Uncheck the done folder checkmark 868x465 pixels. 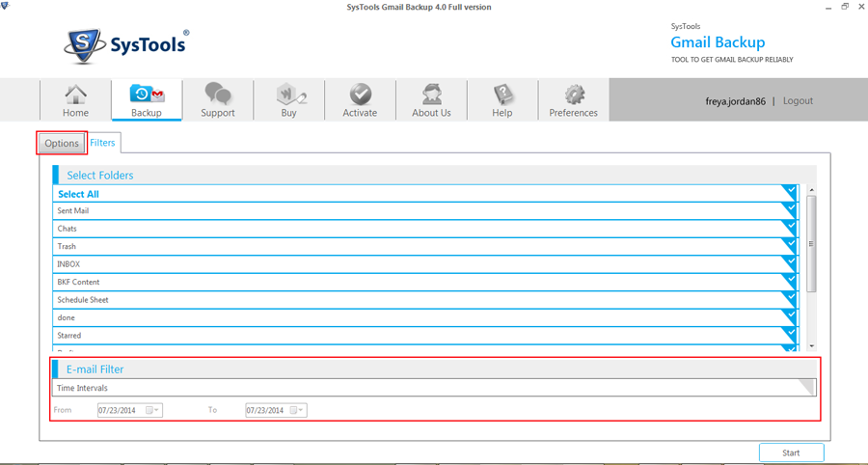(x=790, y=317)
